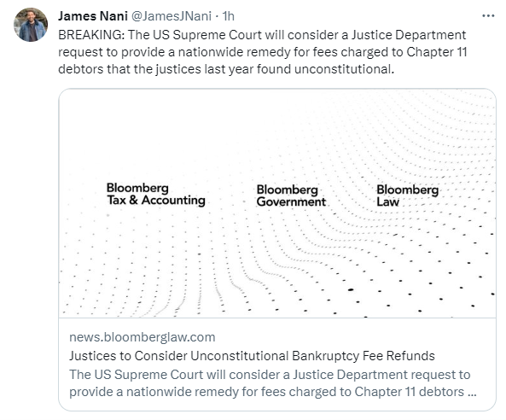Screen dimensions: 506x420
Task: Open the news.bloomberglaw.com domain link
Action: [142, 337]
